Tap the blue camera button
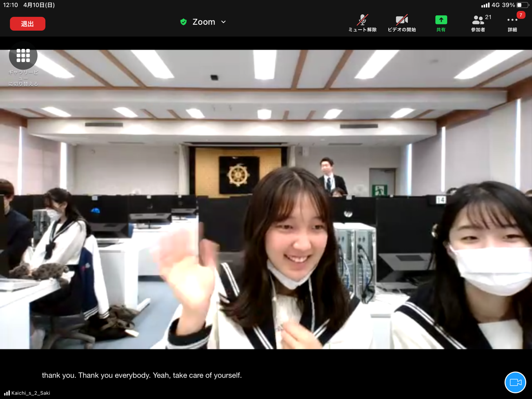This screenshot has height=399, width=532. point(516,382)
